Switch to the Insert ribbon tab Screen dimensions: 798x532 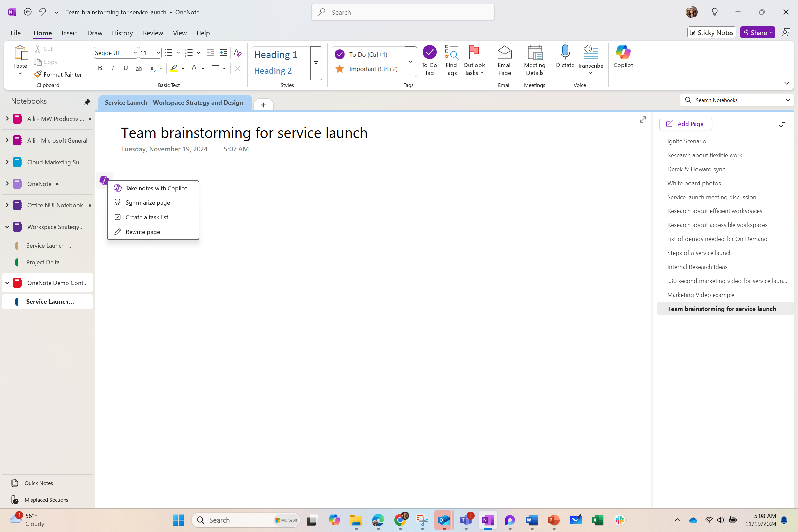(69, 33)
